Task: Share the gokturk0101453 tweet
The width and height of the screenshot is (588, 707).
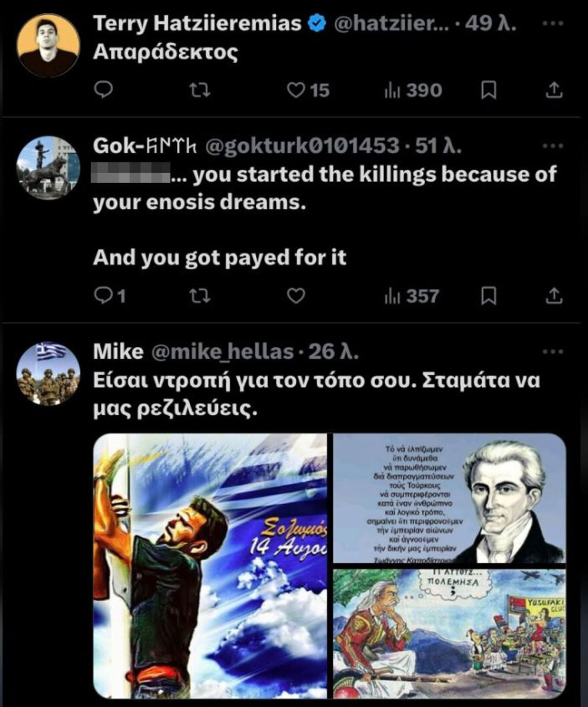Action: coord(554,295)
